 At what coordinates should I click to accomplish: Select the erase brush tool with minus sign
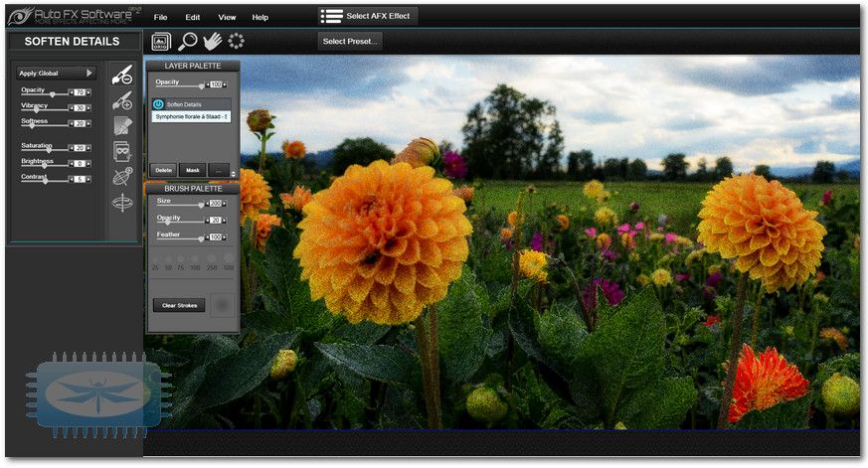point(122,75)
